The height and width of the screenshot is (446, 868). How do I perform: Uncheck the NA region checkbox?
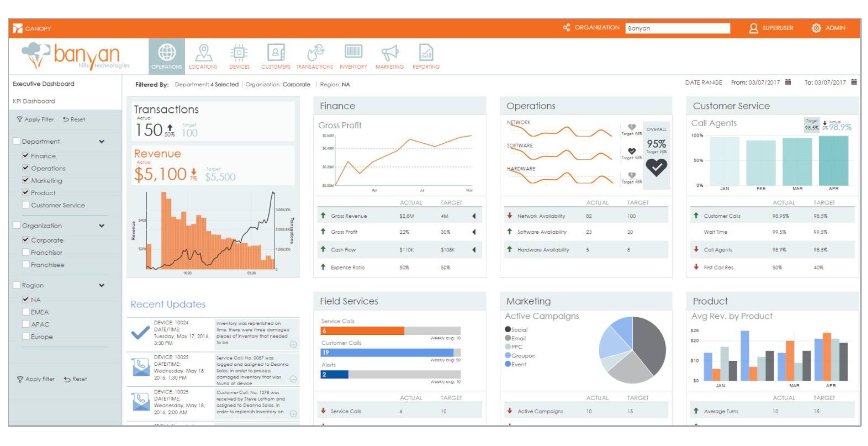pos(26,299)
